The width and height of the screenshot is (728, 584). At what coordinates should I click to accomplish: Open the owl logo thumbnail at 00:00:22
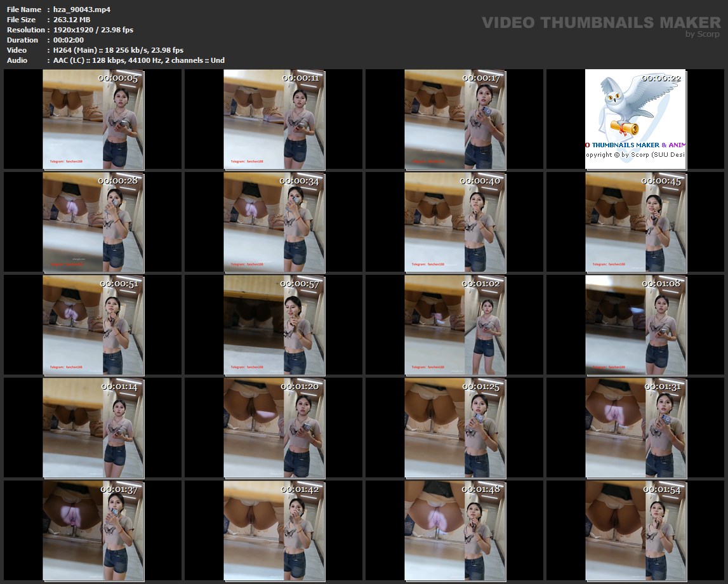[x=635, y=119]
